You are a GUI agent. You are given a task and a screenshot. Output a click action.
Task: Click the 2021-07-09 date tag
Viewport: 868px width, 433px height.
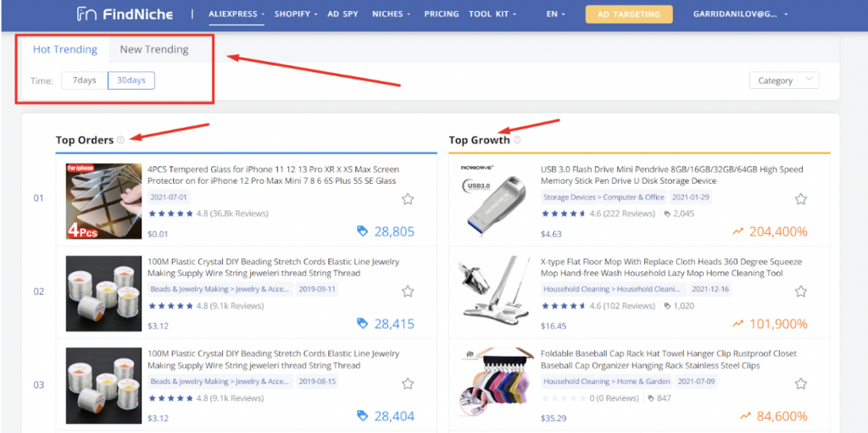(697, 381)
